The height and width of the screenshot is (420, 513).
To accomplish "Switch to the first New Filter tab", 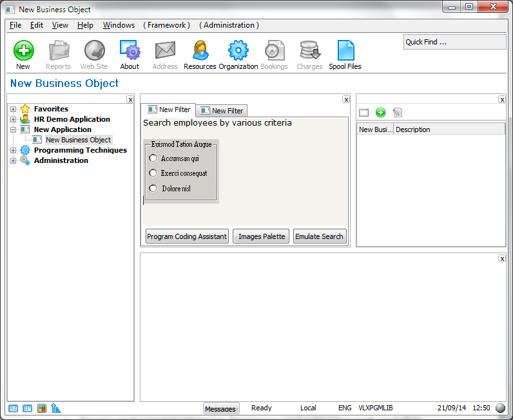I will coord(168,110).
